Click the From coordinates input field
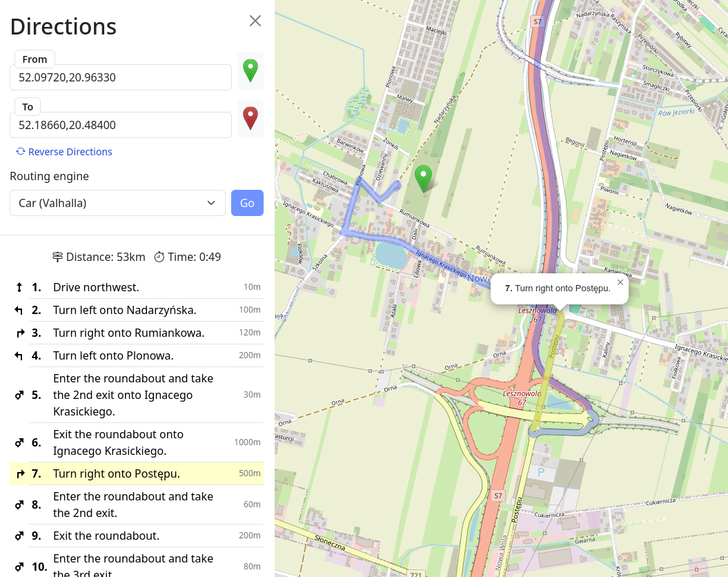This screenshot has height=577, width=728. [121, 77]
